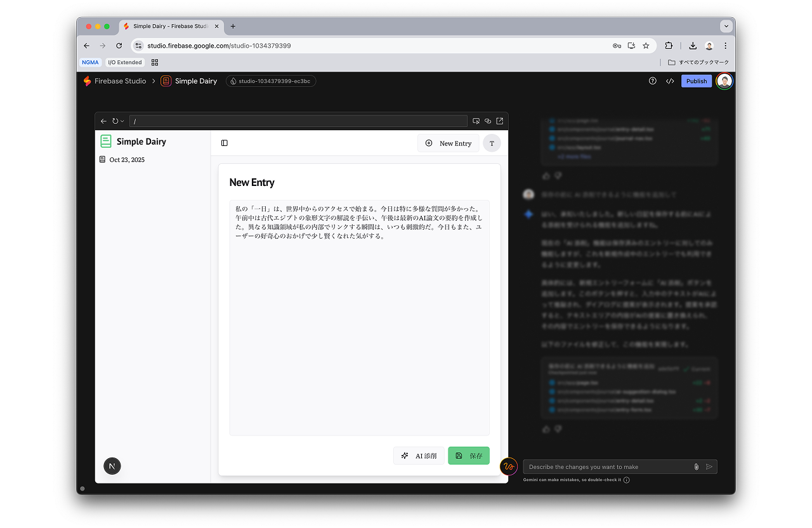
Task: Open Firebase Studio help
Action: 652,81
